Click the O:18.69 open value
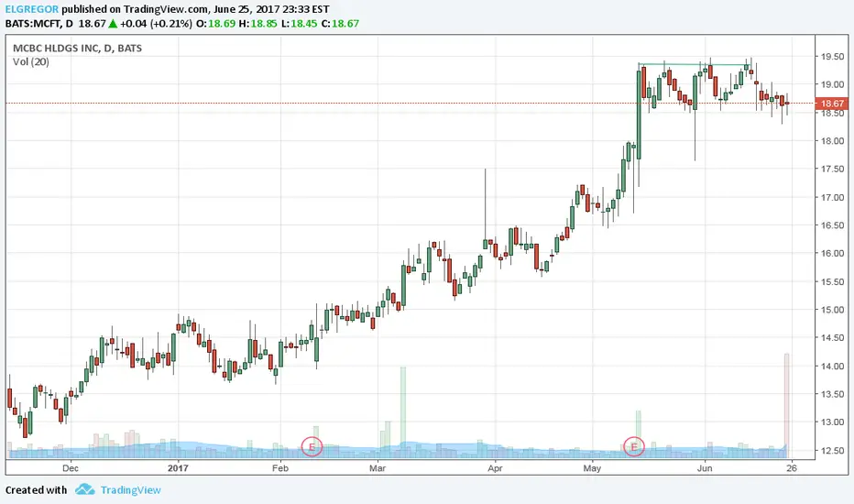854x504 pixels. coord(215,24)
